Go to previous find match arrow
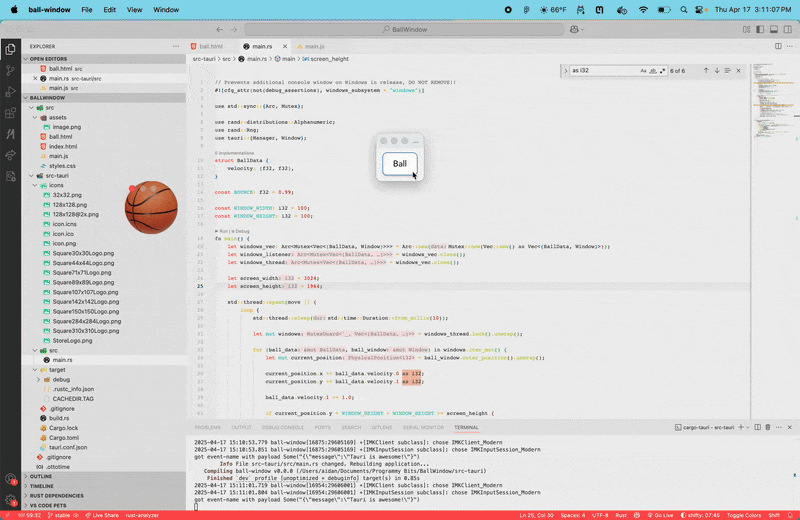800x520 pixels. [705, 71]
